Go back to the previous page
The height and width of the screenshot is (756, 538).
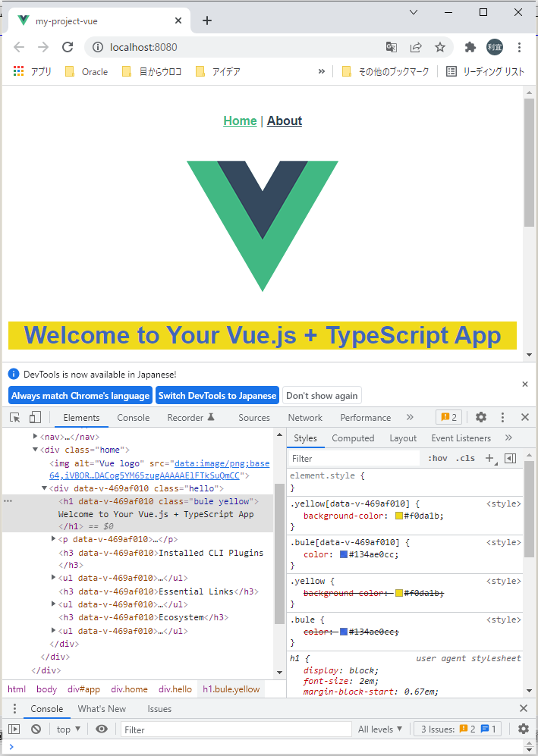(19, 47)
